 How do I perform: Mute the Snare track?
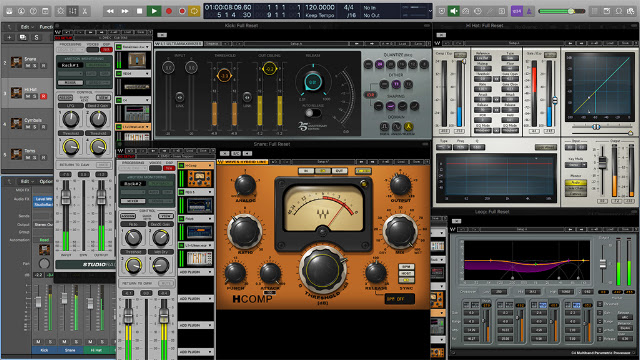pyautogui.click(x=28, y=66)
